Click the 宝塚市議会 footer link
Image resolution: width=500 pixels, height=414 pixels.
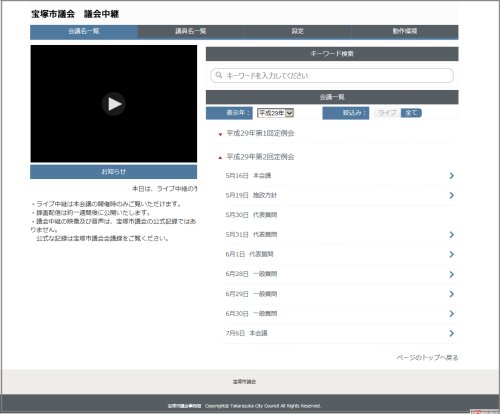click(x=244, y=382)
